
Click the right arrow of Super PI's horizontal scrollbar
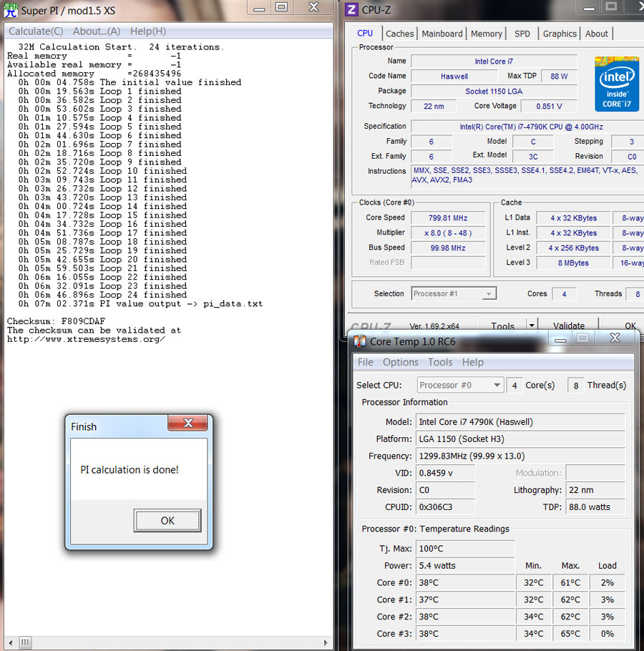point(326,642)
